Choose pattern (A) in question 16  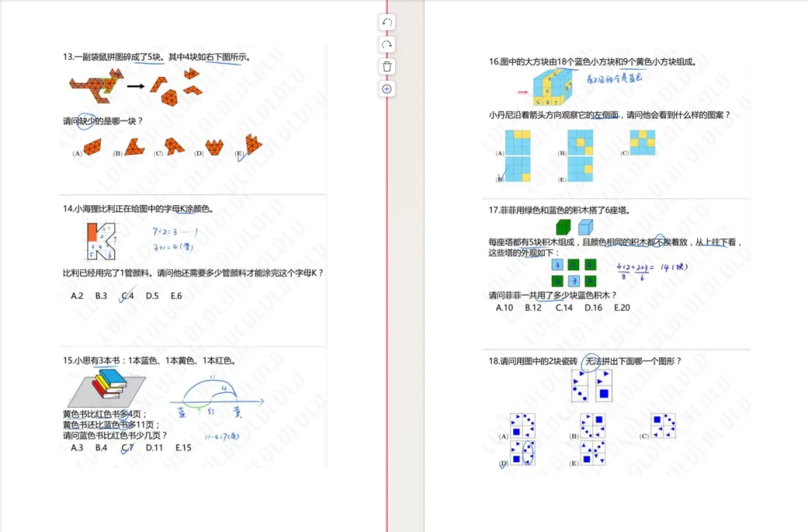pos(518,143)
